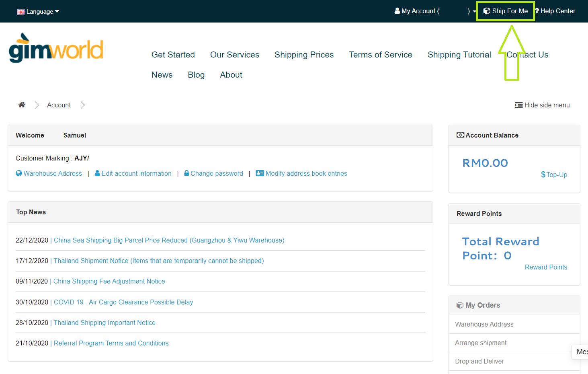
Task: Go to Shipping Prices
Action: tap(304, 55)
